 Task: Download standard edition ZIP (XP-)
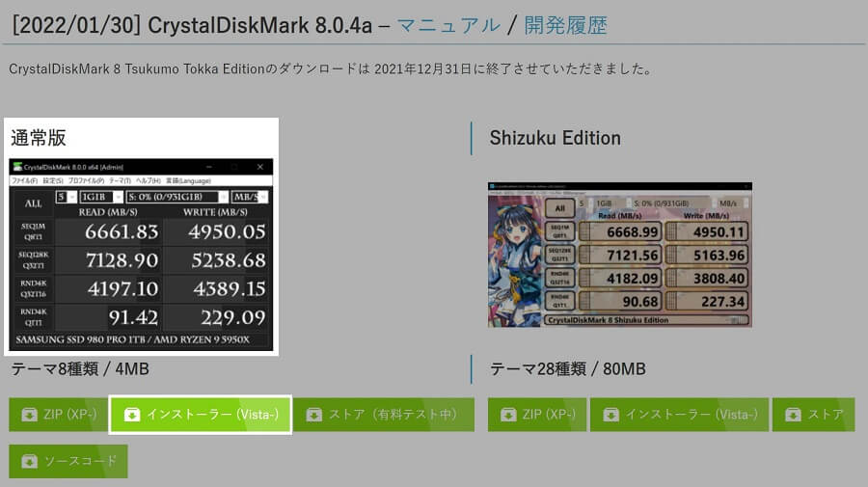58,415
